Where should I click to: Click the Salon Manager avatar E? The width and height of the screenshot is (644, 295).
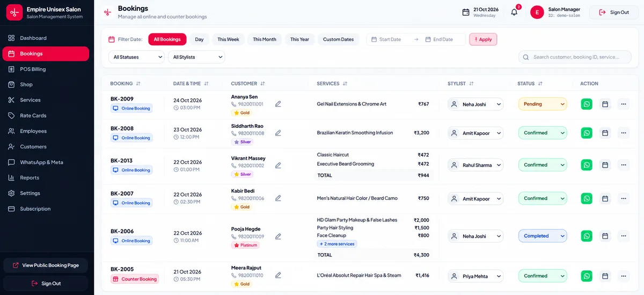pyautogui.click(x=537, y=12)
